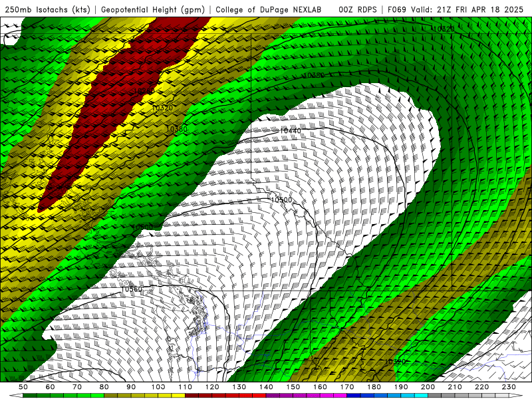Screen dimensions: 532x399
Task: Click the 220 kt label on the color scale
Action: tap(481, 387)
